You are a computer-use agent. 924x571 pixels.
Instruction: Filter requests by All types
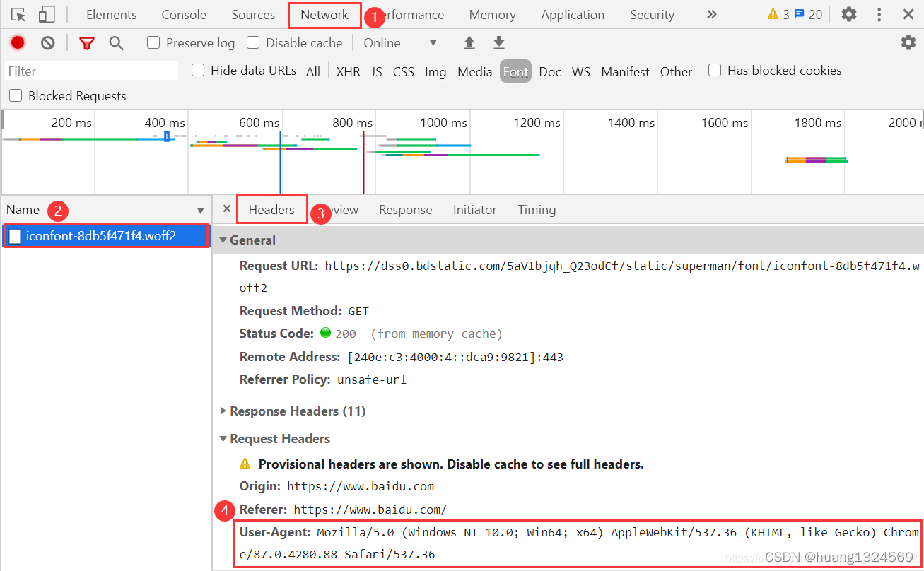point(313,71)
